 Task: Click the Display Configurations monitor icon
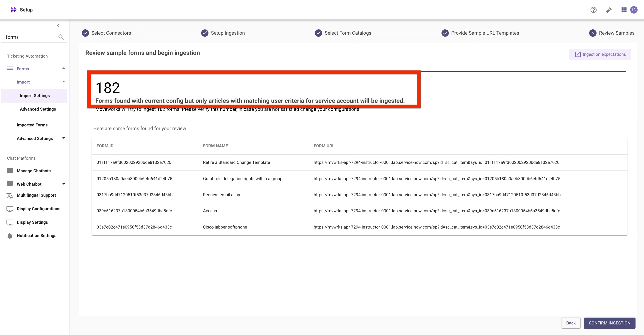(10, 209)
